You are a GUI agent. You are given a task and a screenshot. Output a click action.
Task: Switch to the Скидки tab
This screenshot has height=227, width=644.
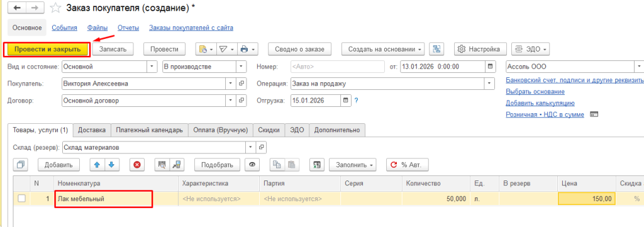269,130
